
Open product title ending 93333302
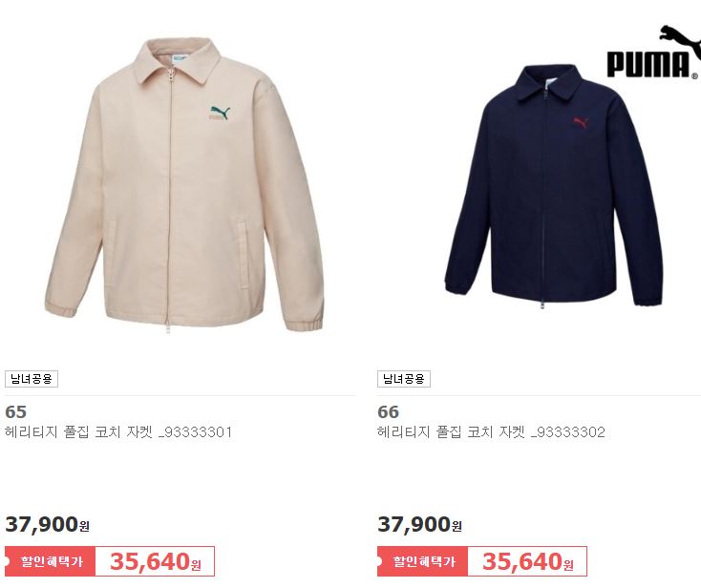tap(491, 432)
